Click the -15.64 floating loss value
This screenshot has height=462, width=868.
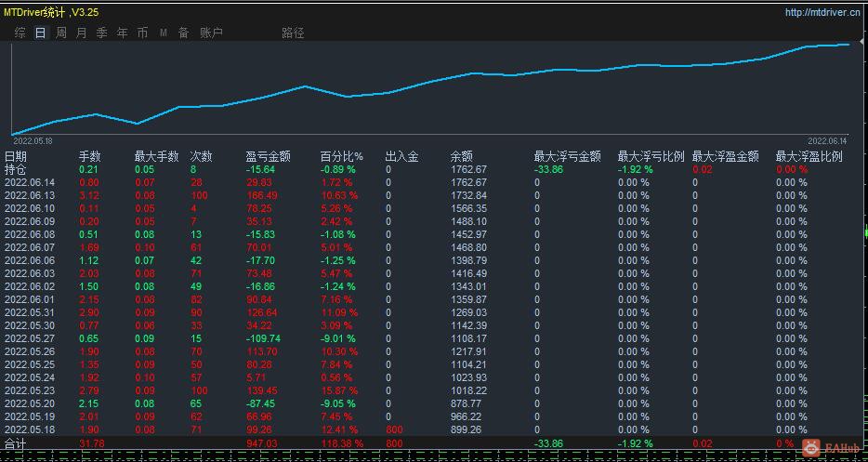coord(261,169)
